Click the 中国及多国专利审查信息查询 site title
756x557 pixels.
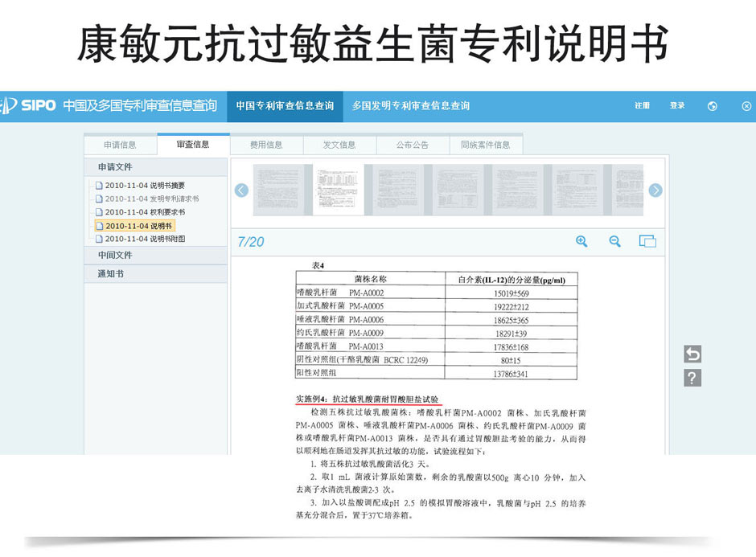pos(140,105)
